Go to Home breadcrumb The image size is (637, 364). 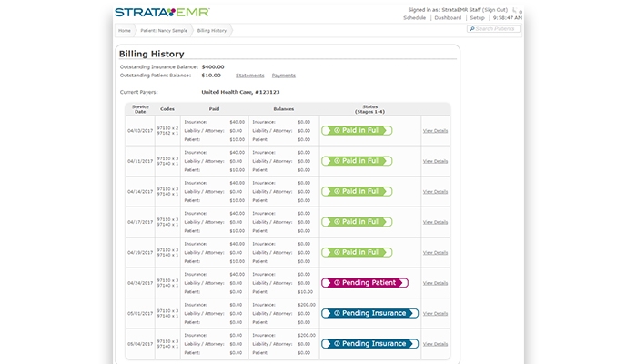click(x=125, y=30)
